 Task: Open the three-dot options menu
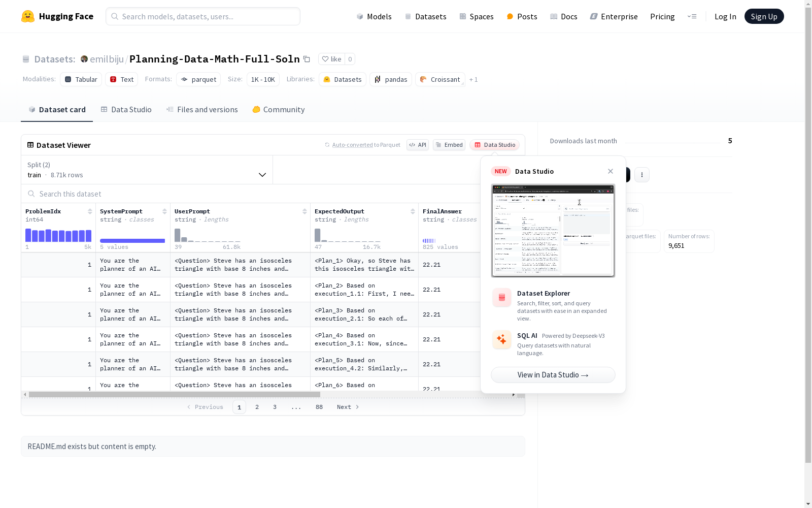tap(642, 175)
